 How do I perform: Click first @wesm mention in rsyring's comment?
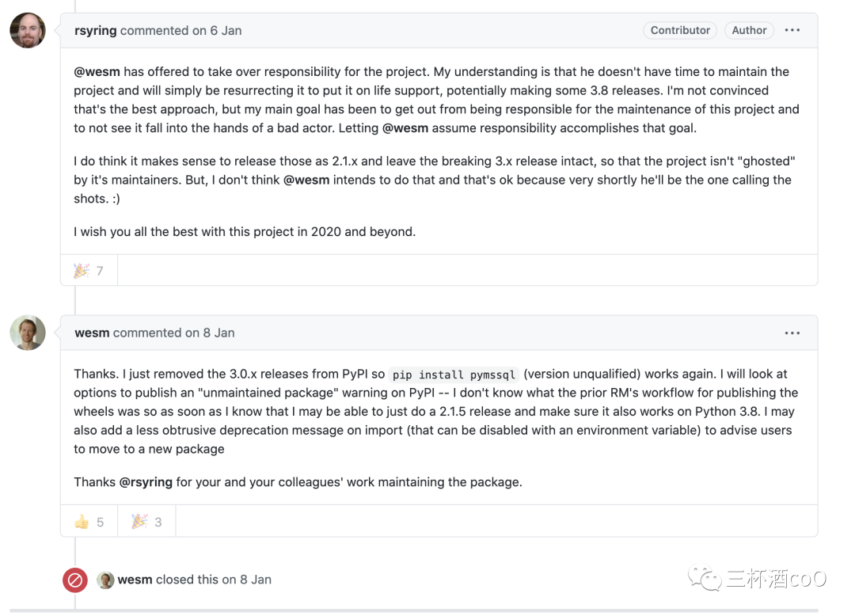[96, 71]
